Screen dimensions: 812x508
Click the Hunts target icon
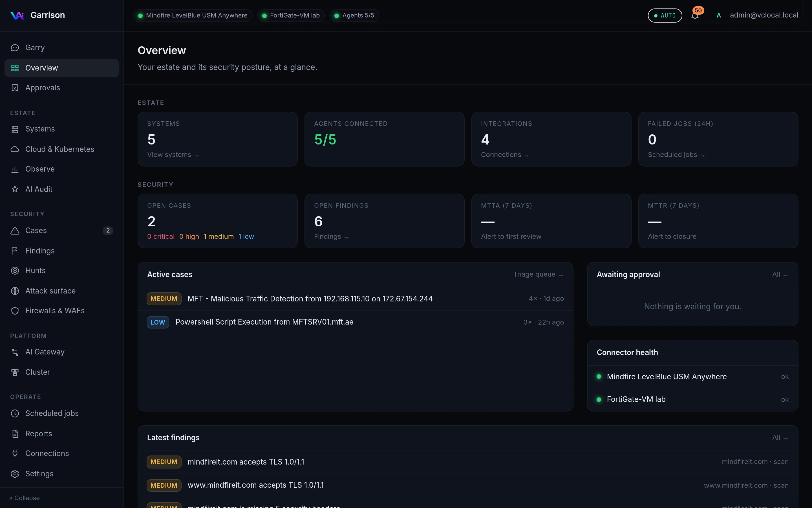[x=15, y=270]
